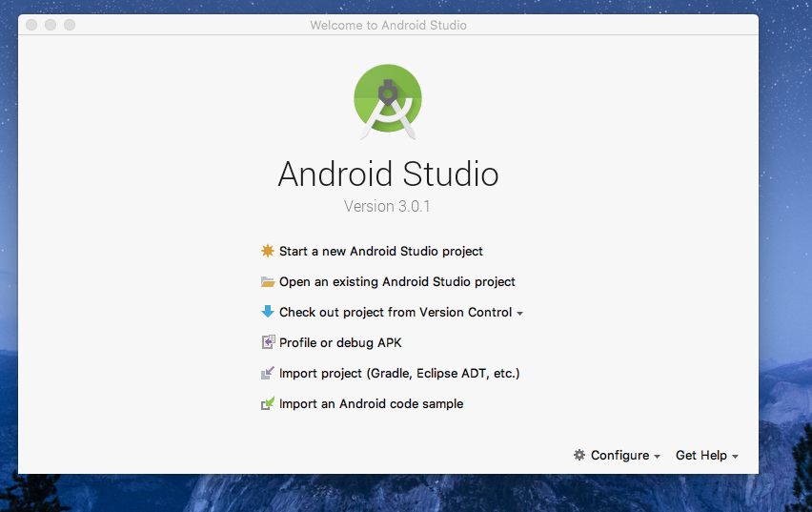Click the Version 3.0.1 text
Image resolution: width=812 pixels, height=512 pixels.
point(387,206)
